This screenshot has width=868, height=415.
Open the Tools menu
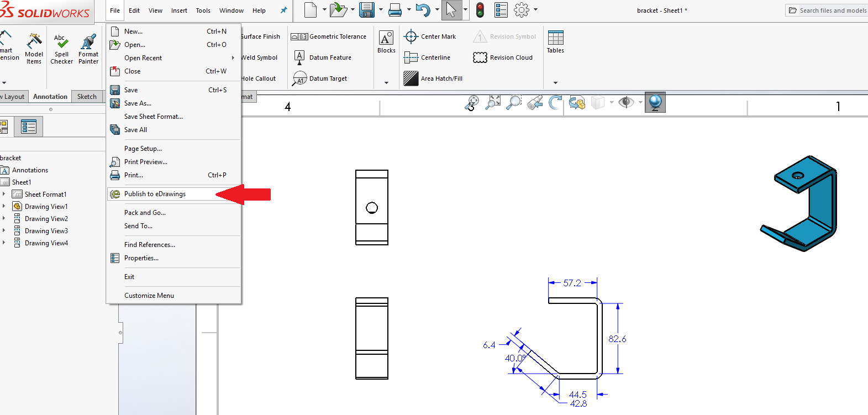tap(203, 10)
